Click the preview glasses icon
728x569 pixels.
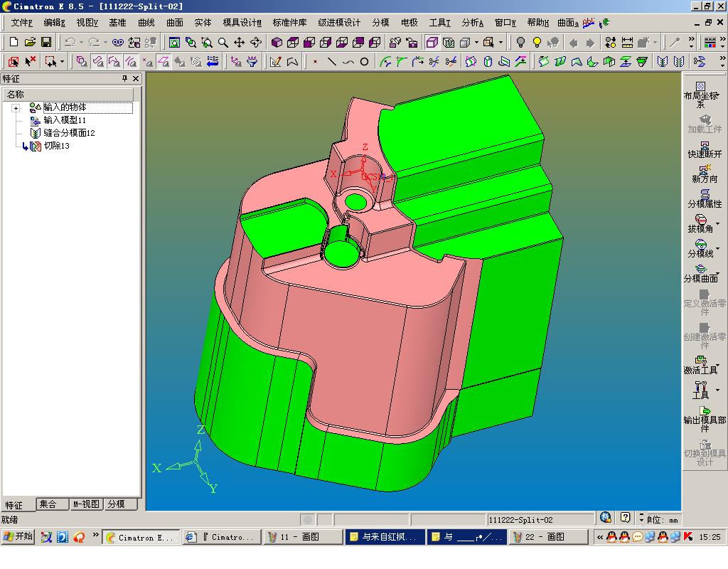[x=118, y=42]
